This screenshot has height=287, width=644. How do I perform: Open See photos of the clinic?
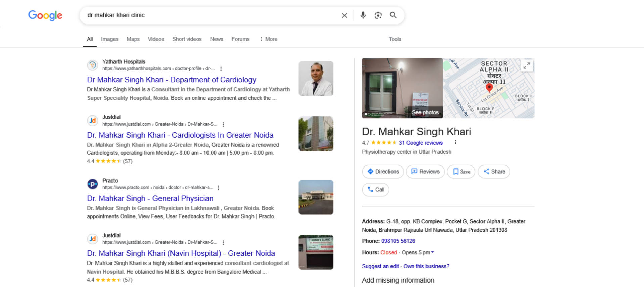point(425,113)
